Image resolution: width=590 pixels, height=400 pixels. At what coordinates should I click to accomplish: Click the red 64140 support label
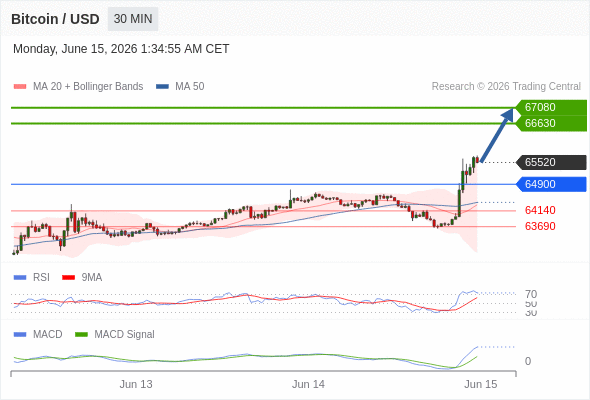pos(540,210)
